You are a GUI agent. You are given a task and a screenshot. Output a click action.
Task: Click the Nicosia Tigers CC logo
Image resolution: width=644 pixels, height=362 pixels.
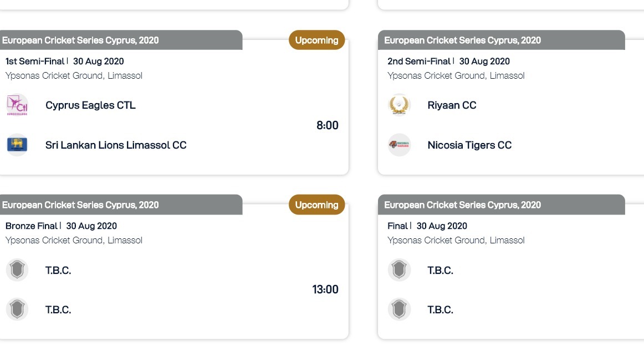[399, 145]
